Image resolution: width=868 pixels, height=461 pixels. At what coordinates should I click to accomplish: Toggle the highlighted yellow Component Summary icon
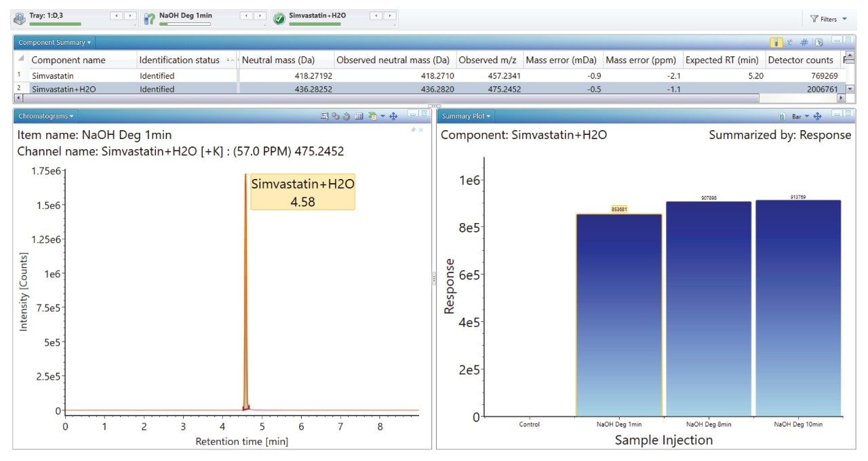(777, 42)
